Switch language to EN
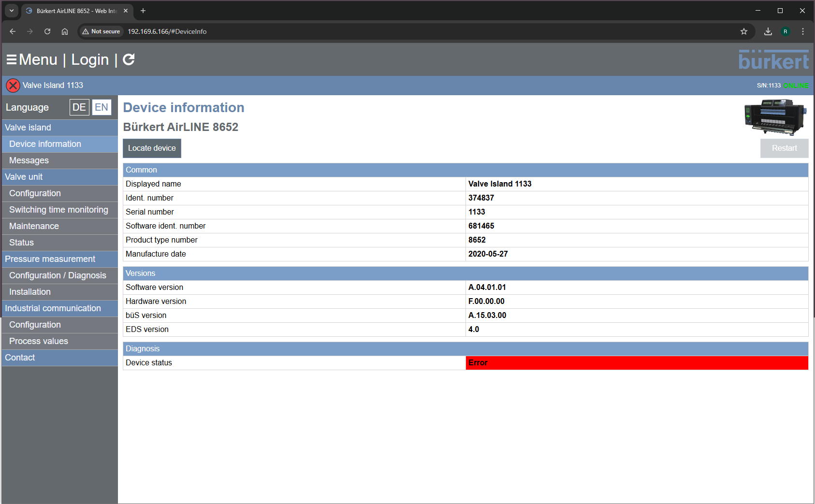815x504 pixels. (102, 107)
